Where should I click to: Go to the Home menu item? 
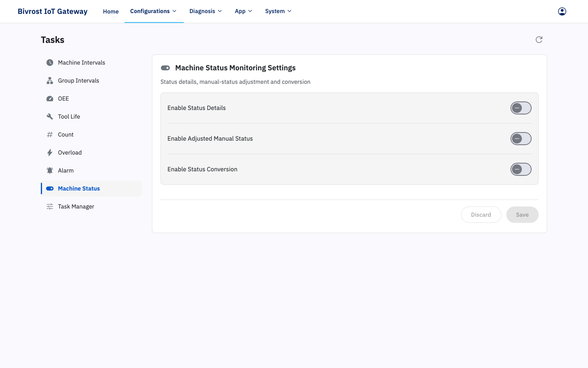[111, 11]
